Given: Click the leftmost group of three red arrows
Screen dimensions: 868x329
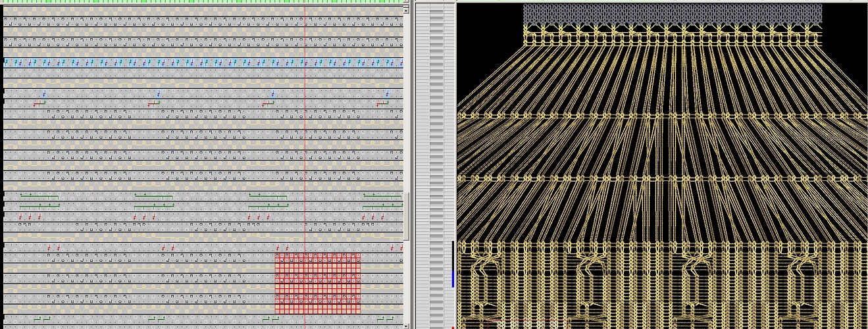Looking at the screenshot, I should tap(30, 216).
